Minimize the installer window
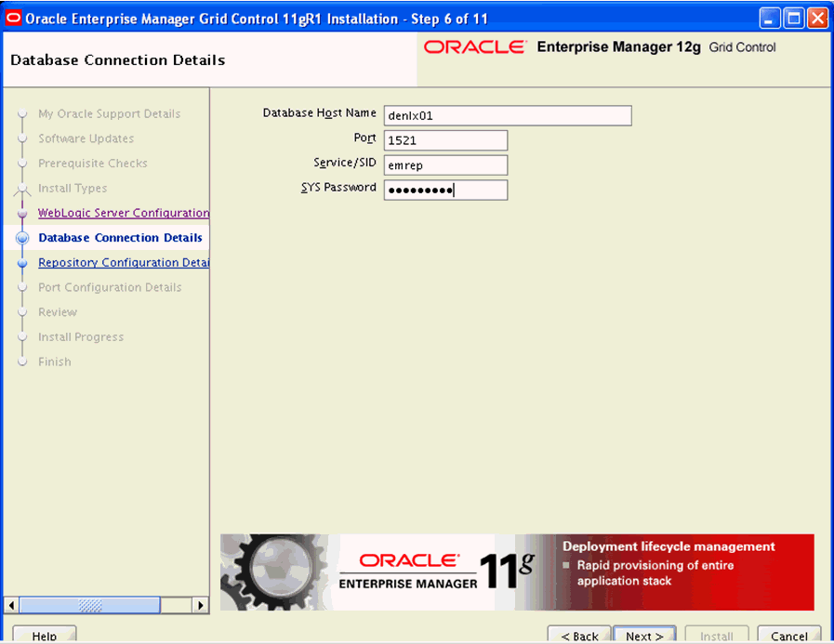This screenshot has height=644, width=834. pos(769,19)
